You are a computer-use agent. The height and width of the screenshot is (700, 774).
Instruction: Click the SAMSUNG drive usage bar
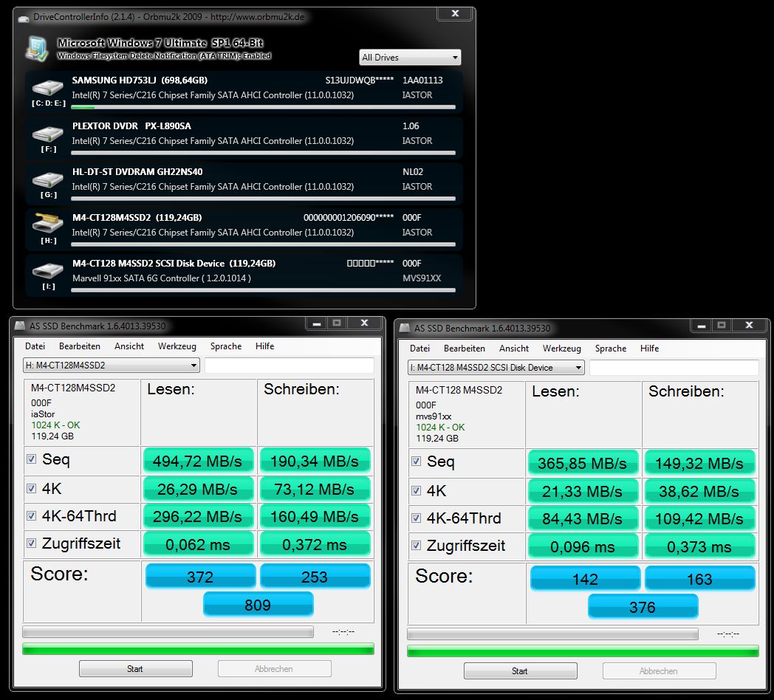pyautogui.click(x=263, y=107)
